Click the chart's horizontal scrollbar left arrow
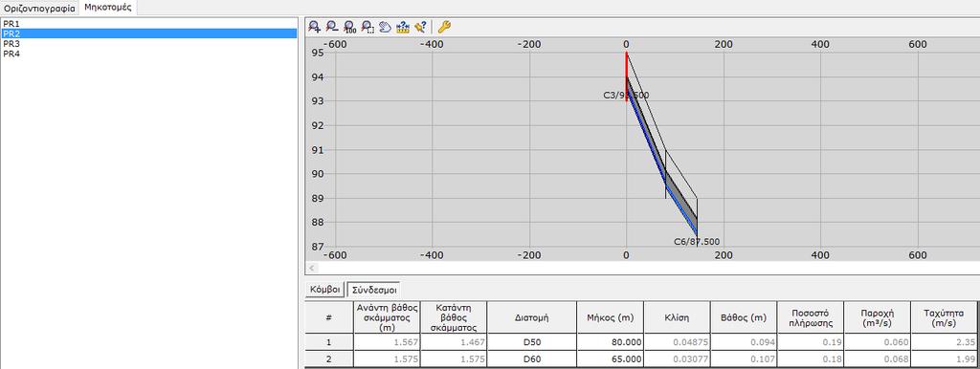The width and height of the screenshot is (980, 369). (311, 269)
